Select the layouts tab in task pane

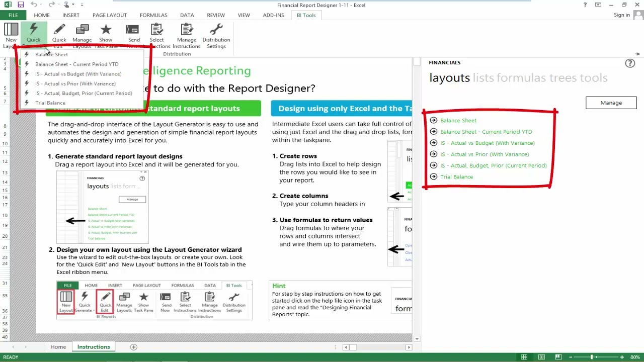tap(449, 78)
